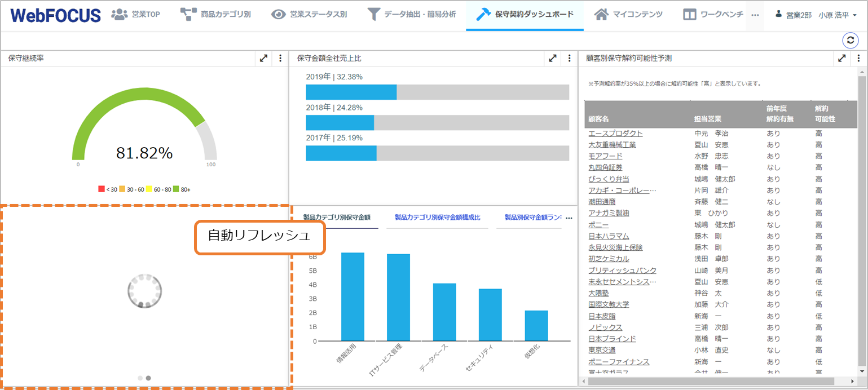Click the refresh icon at top right

[x=850, y=41]
